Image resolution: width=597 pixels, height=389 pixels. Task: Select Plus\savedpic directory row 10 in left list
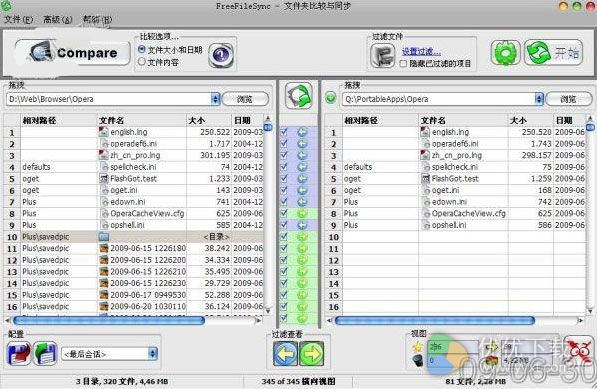133,237
